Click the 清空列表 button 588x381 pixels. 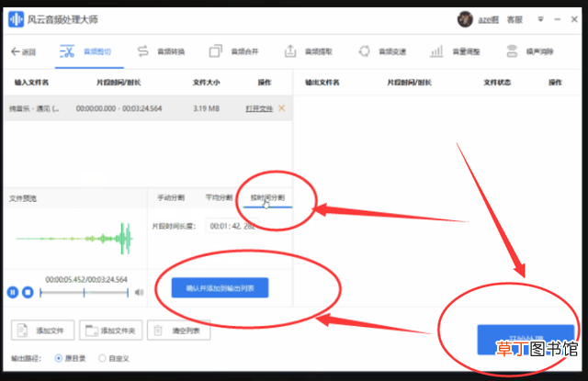178,331
